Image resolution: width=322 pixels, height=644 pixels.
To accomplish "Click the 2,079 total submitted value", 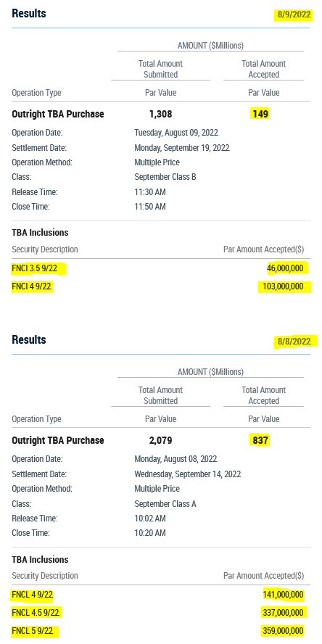I will (x=160, y=441).
